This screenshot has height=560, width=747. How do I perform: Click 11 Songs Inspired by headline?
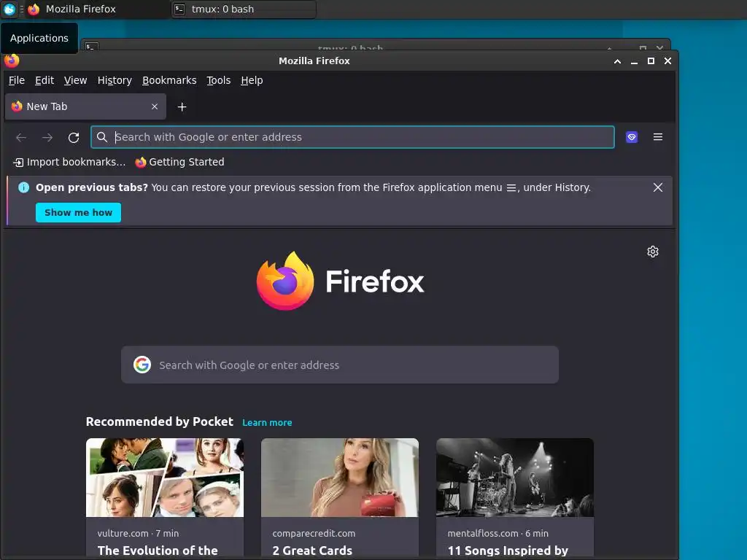[x=508, y=551]
